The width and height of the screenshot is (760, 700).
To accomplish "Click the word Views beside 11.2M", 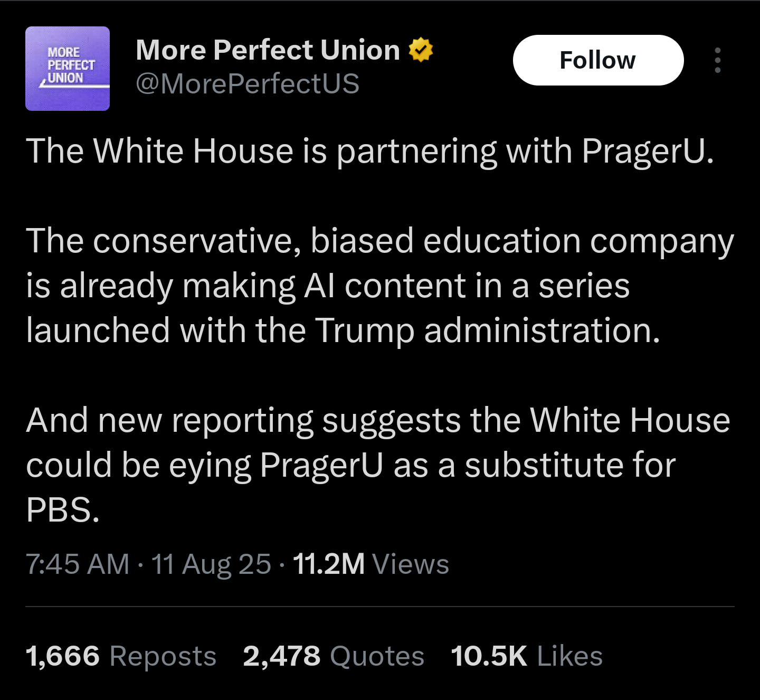I will (x=411, y=564).
